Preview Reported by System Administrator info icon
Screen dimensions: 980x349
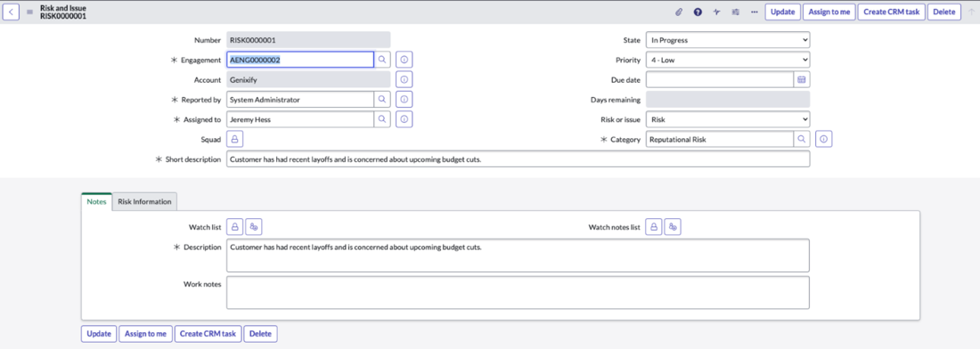[404, 99]
